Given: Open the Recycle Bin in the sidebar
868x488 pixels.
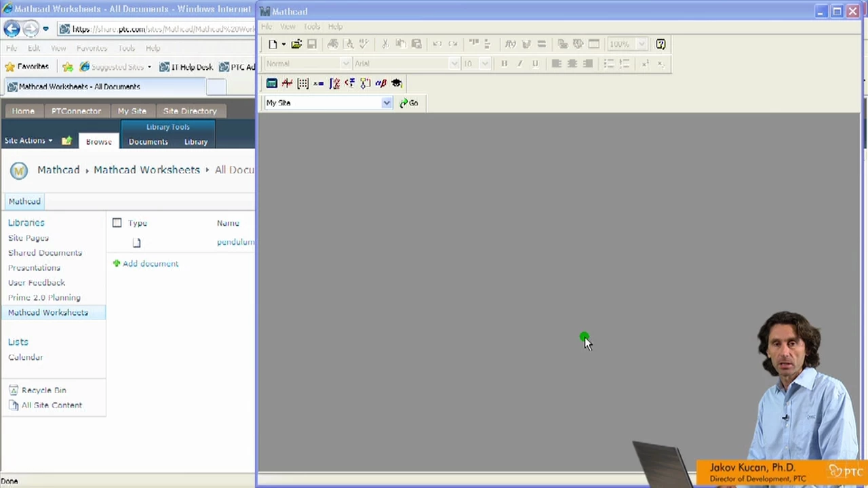Looking at the screenshot, I should [43, 390].
